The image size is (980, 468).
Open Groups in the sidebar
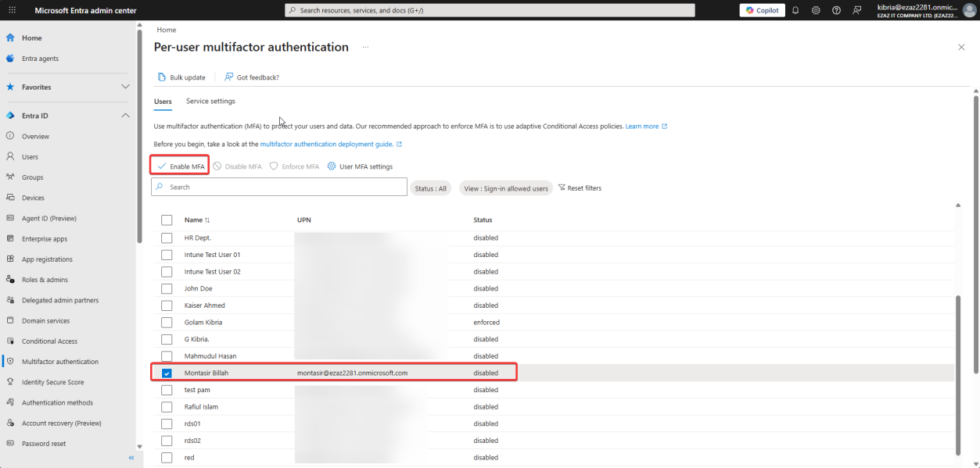(x=32, y=177)
